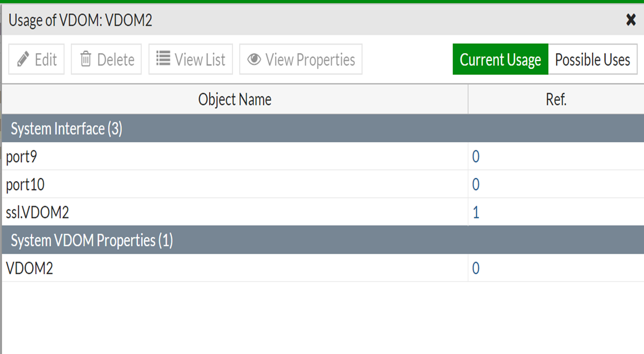Sort by Object Name column header
Image resolution: width=644 pixels, height=354 pixels.
pyautogui.click(x=235, y=99)
